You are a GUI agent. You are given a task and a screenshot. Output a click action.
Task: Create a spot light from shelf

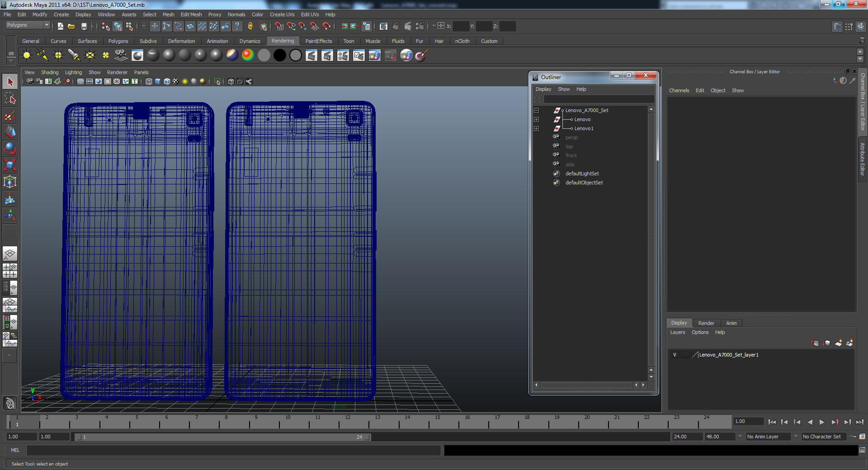pyautogui.click(x=74, y=56)
